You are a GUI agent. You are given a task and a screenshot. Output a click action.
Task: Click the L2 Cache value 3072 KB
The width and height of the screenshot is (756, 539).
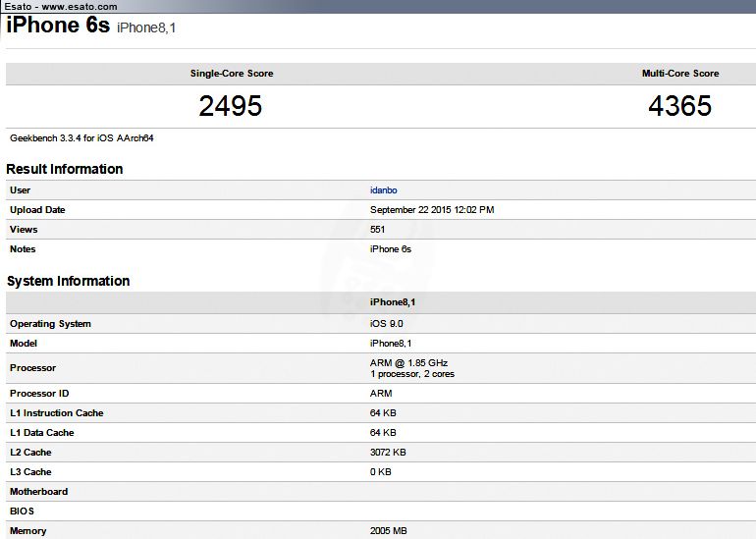click(x=388, y=453)
